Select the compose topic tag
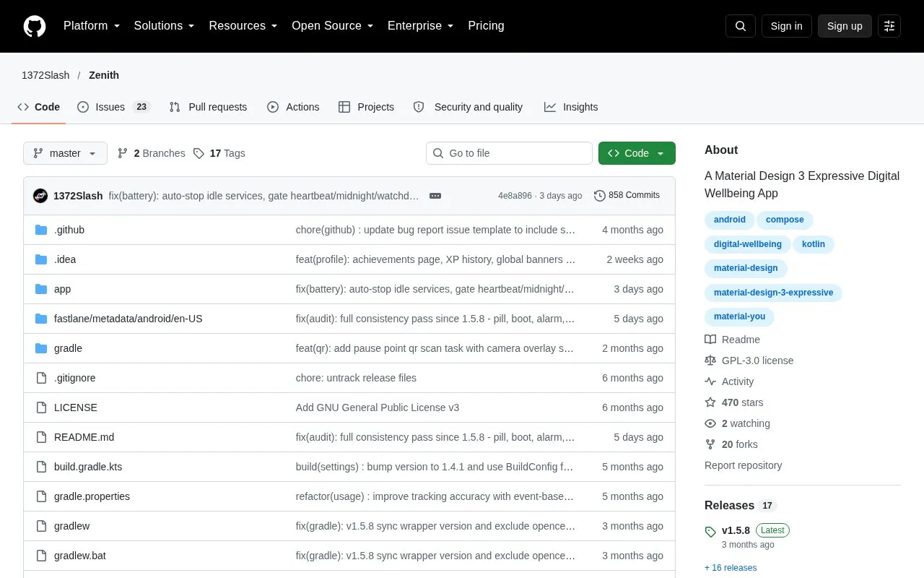 (x=785, y=220)
